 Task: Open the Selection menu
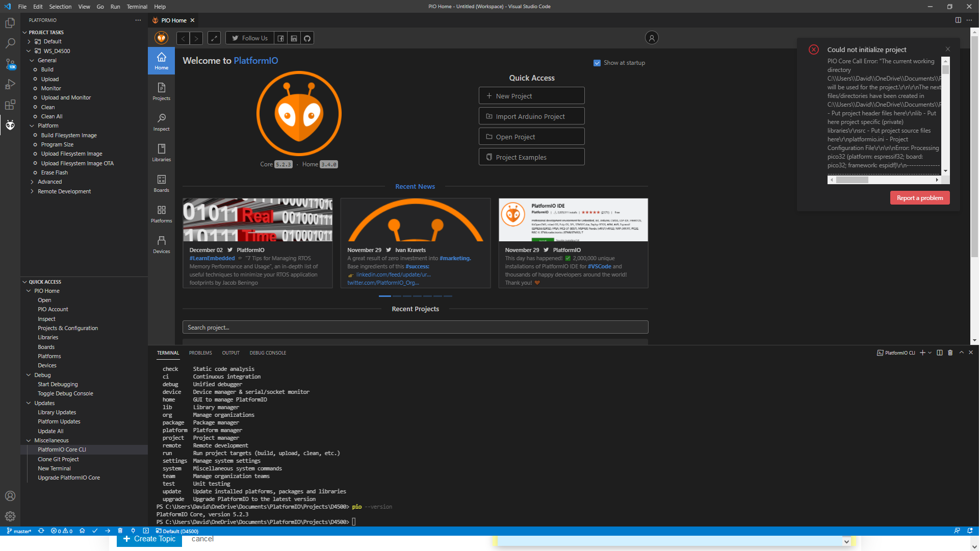(60, 7)
